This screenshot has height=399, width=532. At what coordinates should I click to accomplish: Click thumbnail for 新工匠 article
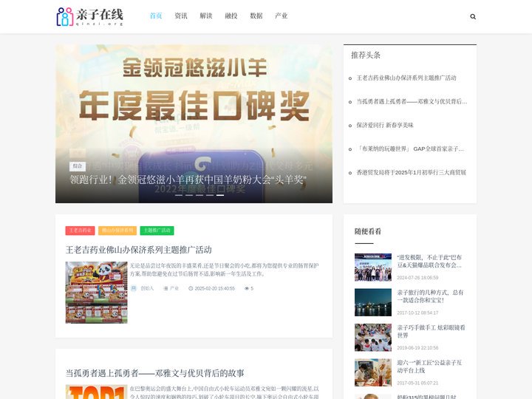tap(373, 372)
